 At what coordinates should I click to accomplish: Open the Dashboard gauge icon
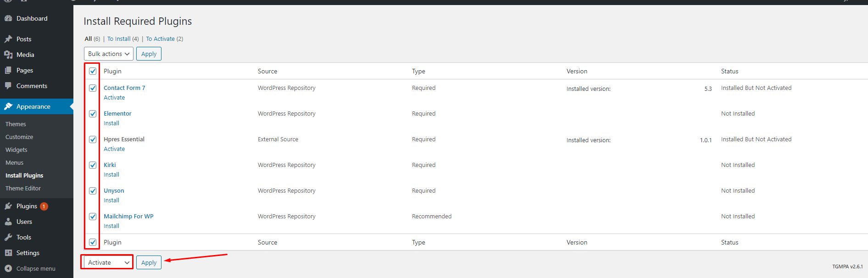(8, 18)
